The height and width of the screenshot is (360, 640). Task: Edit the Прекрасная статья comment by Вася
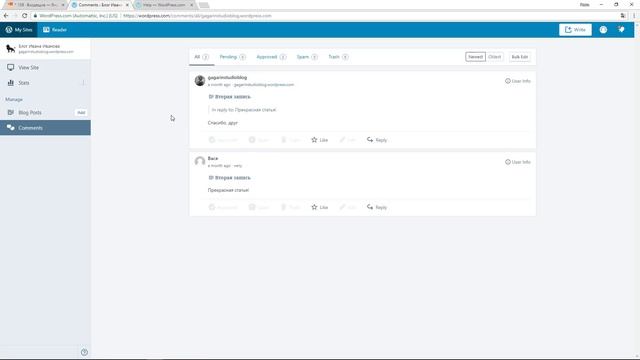coord(347,207)
